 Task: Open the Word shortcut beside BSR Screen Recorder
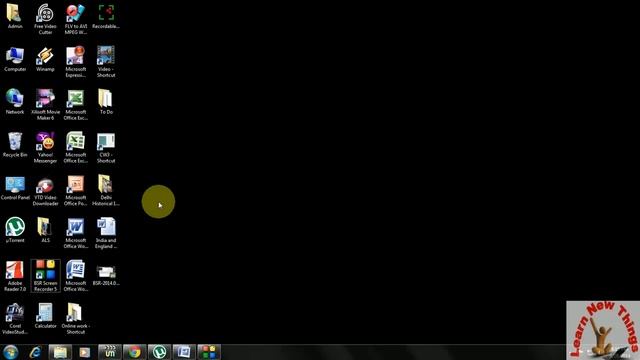pos(76,276)
